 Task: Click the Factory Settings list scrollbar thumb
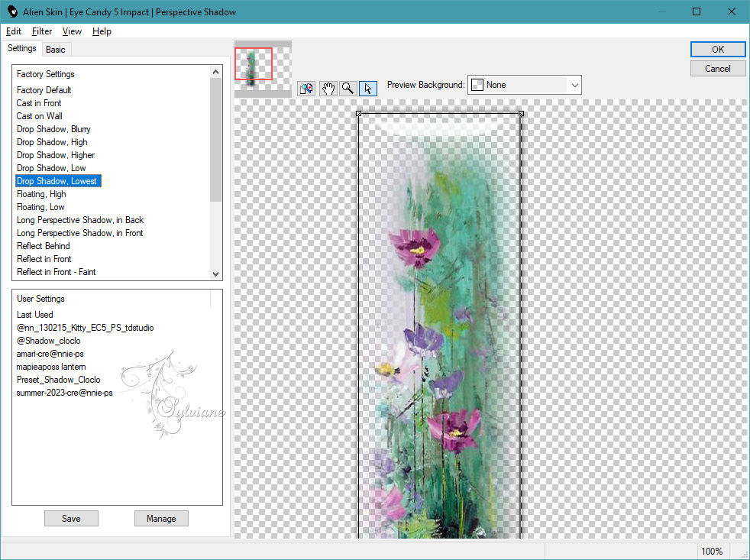[x=215, y=139]
